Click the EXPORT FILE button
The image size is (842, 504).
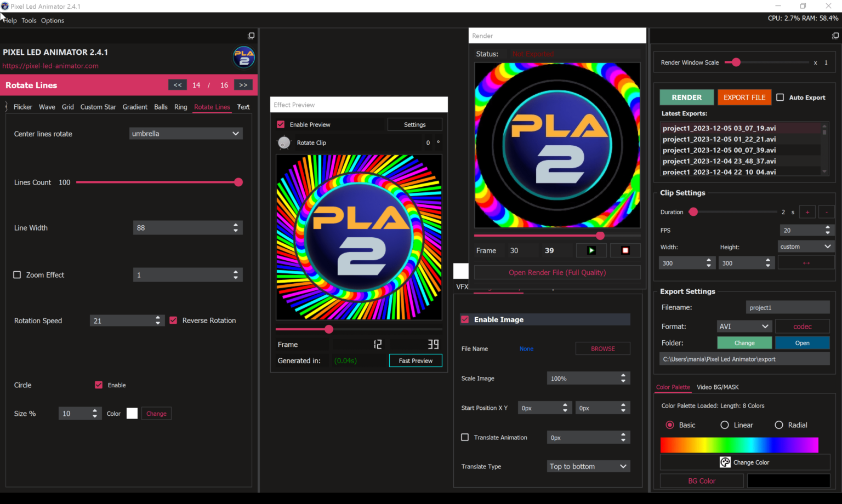[x=744, y=97]
